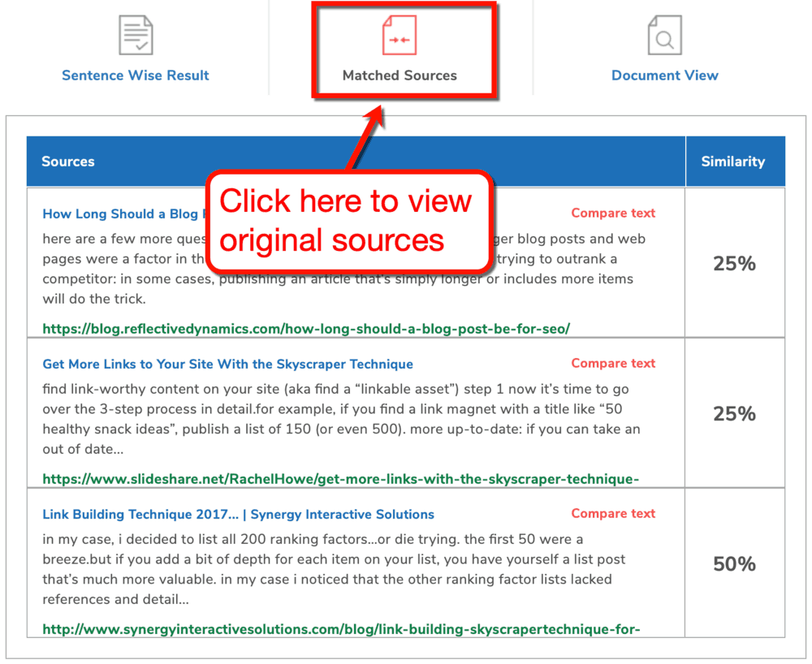Select the lined-document icon above Sentence Wise Result
812x664 pixels.
(136, 34)
